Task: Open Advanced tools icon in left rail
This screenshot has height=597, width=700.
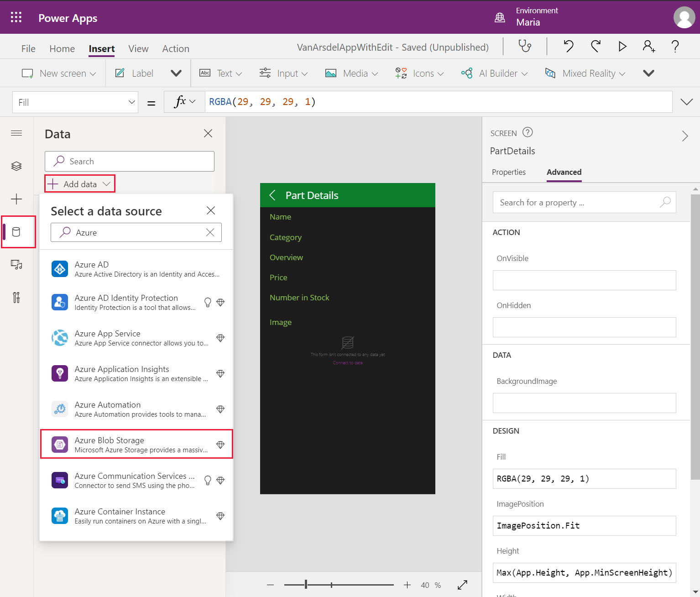Action: (16, 298)
